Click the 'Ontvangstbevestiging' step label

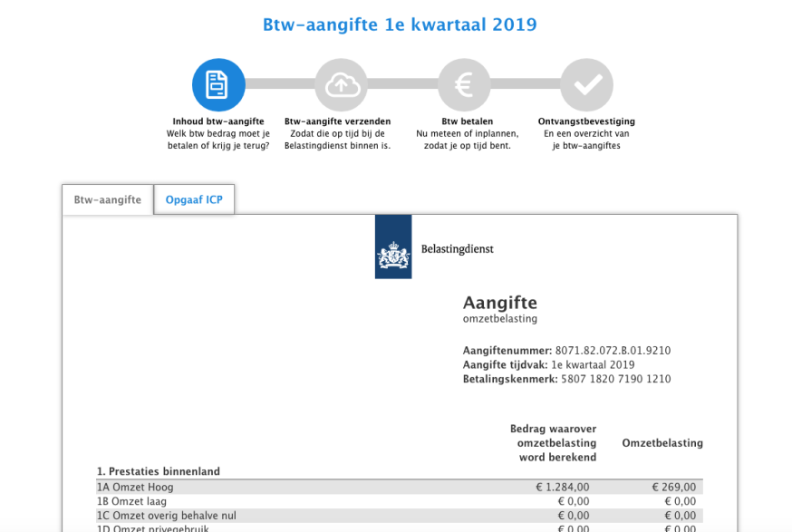pyautogui.click(x=586, y=121)
